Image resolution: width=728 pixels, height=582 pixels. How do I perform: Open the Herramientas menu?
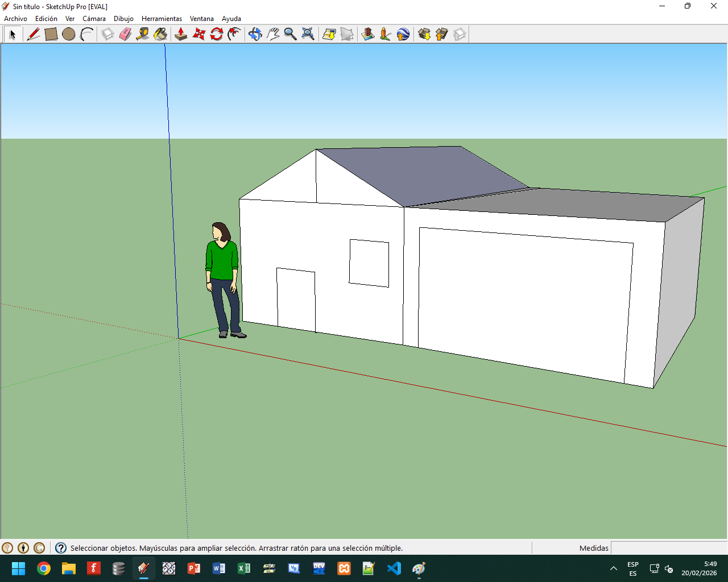pyautogui.click(x=162, y=19)
